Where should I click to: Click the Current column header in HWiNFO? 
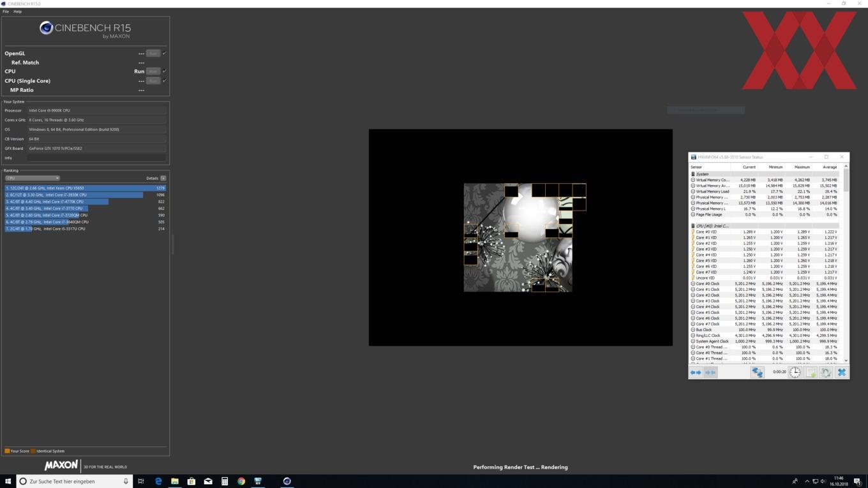[749, 167]
